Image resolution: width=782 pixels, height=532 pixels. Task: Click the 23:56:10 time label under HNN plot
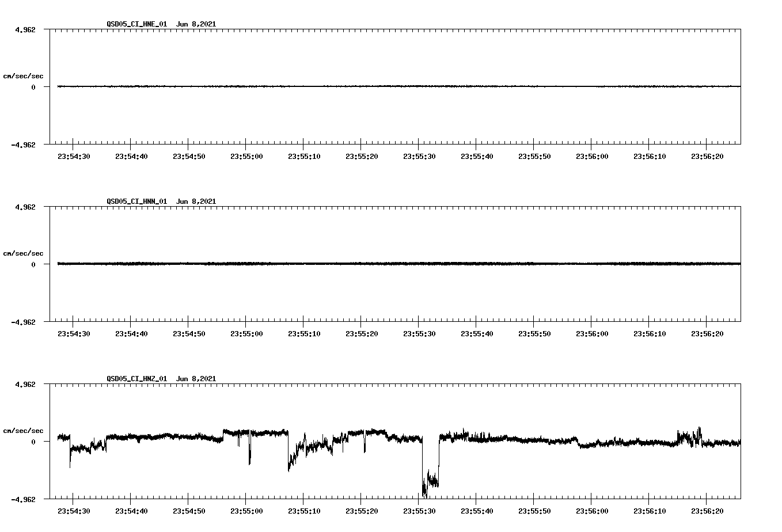(x=650, y=333)
